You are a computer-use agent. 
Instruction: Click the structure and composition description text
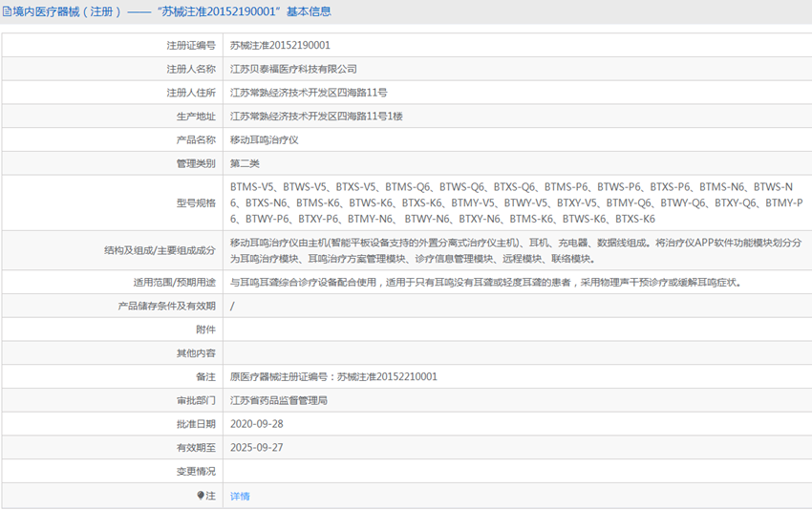click(x=516, y=251)
